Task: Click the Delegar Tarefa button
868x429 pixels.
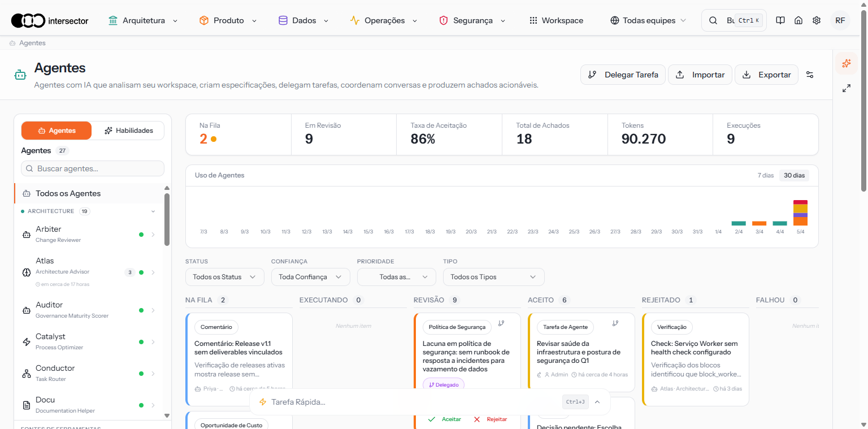Action: coord(623,75)
